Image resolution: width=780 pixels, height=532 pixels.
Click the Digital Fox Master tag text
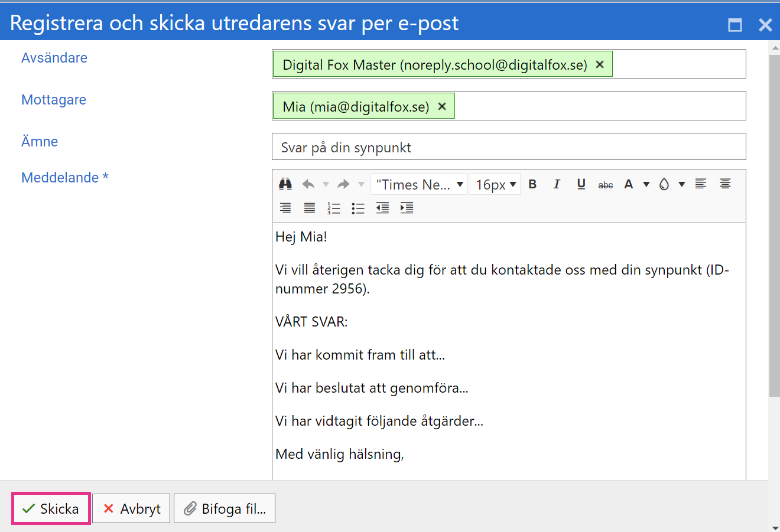coord(435,65)
